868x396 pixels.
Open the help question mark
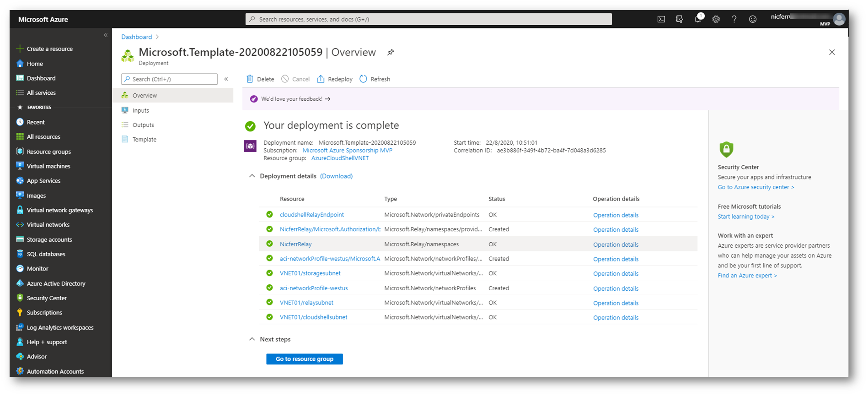(x=734, y=19)
